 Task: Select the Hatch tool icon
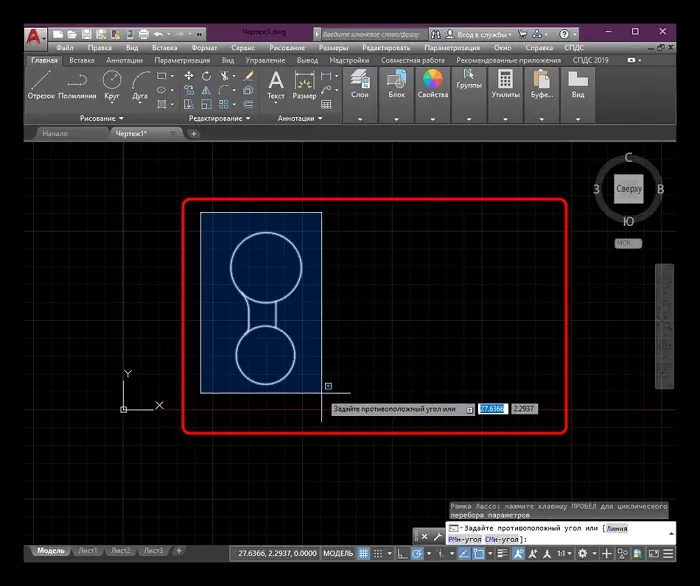coord(162,104)
